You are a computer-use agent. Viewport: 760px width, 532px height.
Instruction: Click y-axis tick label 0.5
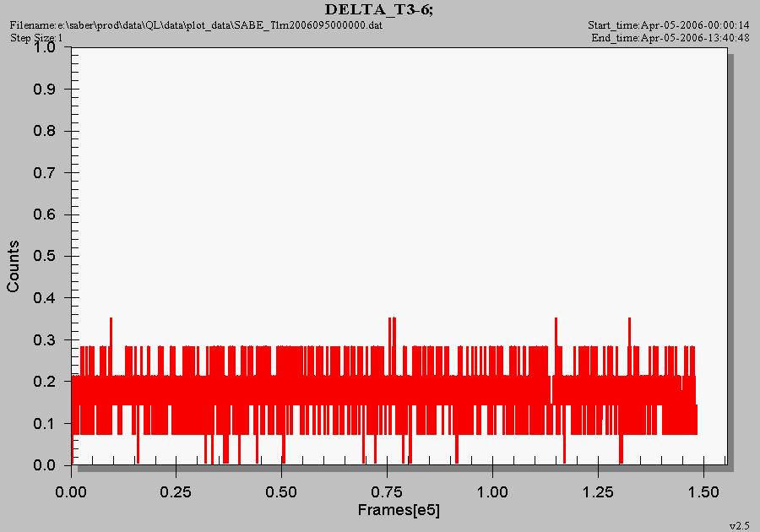[44, 257]
